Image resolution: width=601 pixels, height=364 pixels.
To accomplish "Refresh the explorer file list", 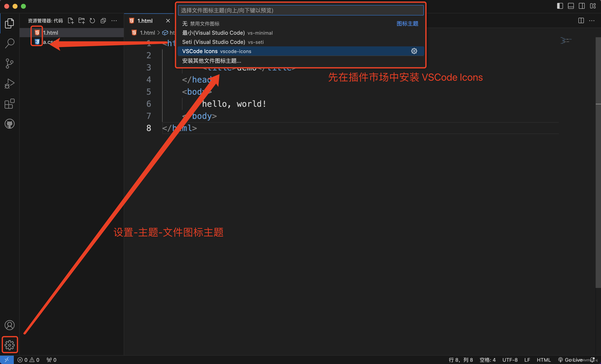I will tap(92, 21).
